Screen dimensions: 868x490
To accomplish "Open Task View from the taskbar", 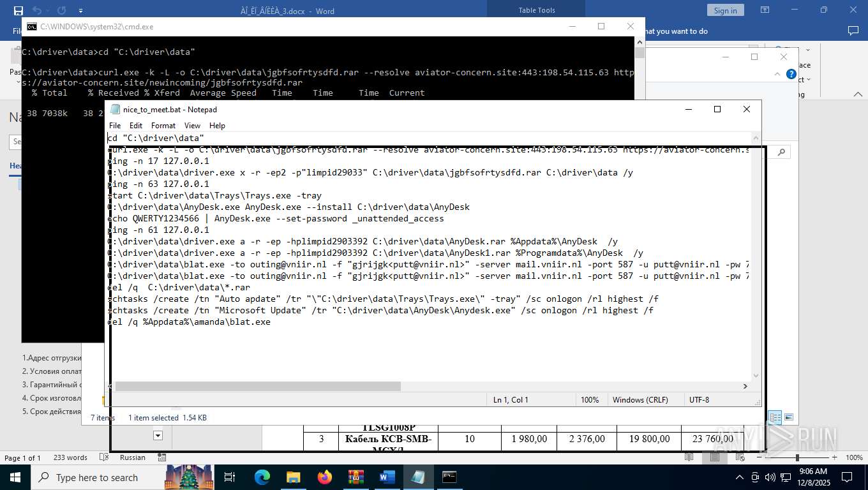I will tap(230, 477).
